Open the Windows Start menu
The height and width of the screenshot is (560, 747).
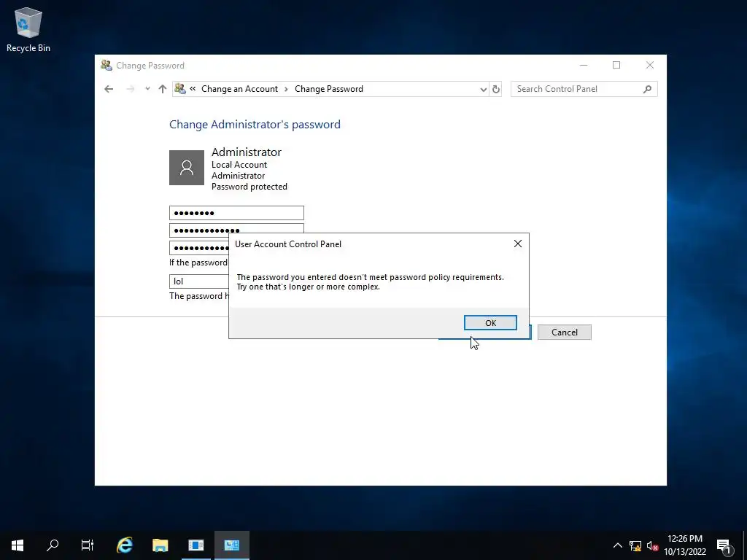[x=18, y=545]
